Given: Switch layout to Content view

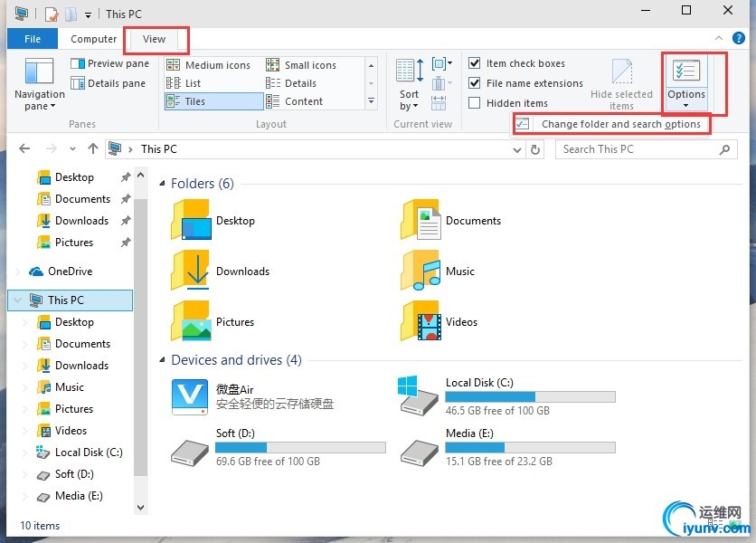Looking at the screenshot, I should coord(294,101).
